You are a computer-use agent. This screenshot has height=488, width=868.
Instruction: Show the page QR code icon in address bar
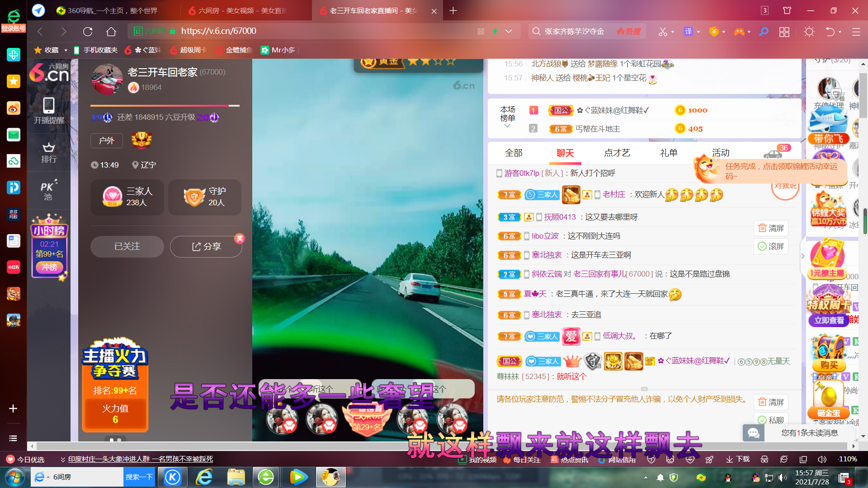[x=481, y=31]
